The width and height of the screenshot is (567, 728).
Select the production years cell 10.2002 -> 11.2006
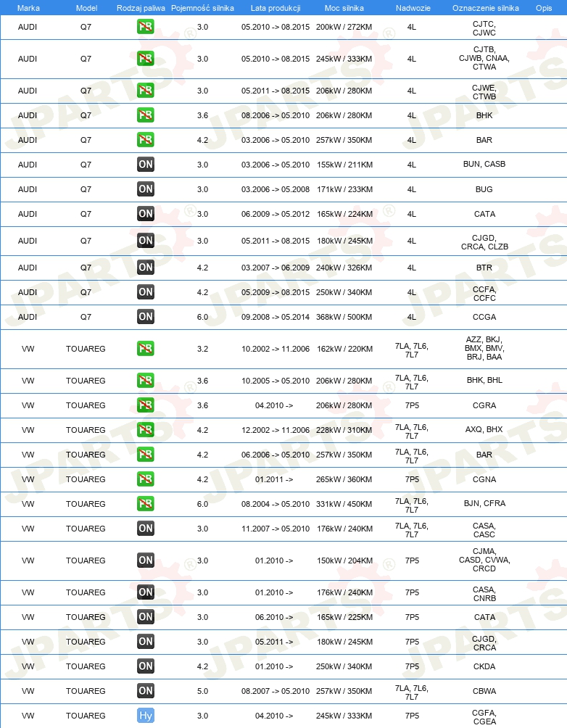click(276, 349)
